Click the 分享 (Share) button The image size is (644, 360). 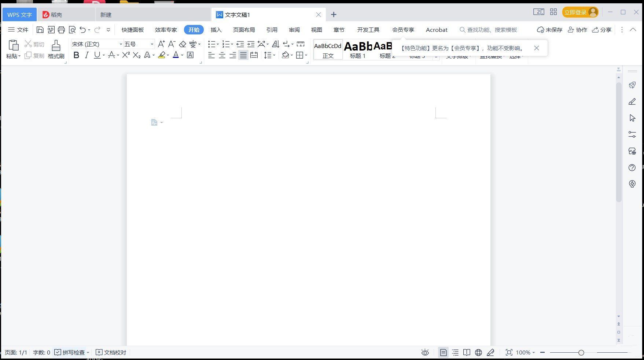(602, 30)
